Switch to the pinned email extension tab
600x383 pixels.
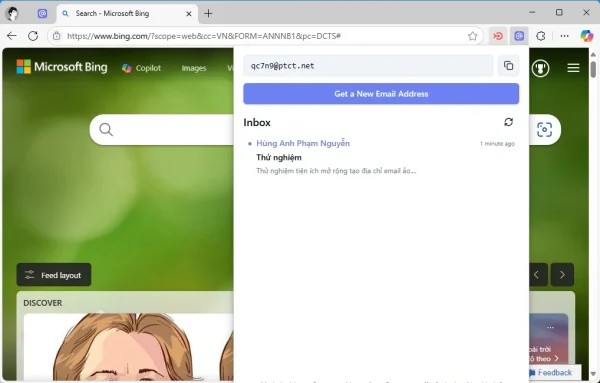pyautogui.click(x=42, y=14)
